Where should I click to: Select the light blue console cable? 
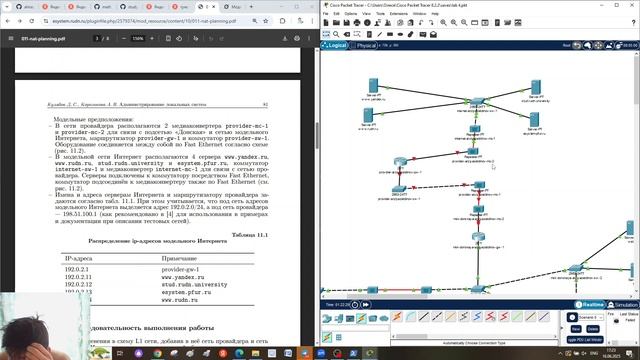[x=411, y=317]
